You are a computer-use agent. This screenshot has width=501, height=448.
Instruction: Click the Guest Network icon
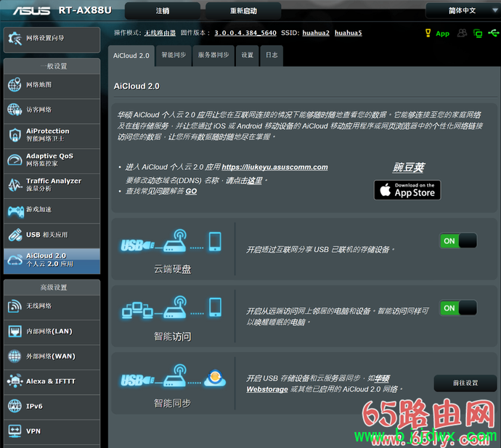point(15,110)
